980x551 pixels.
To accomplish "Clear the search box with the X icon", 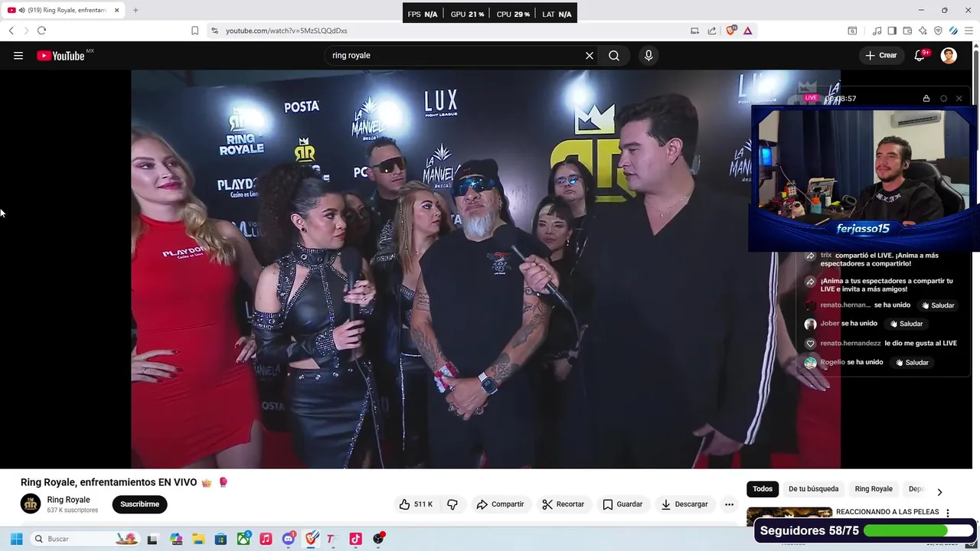I will pyautogui.click(x=590, y=55).
